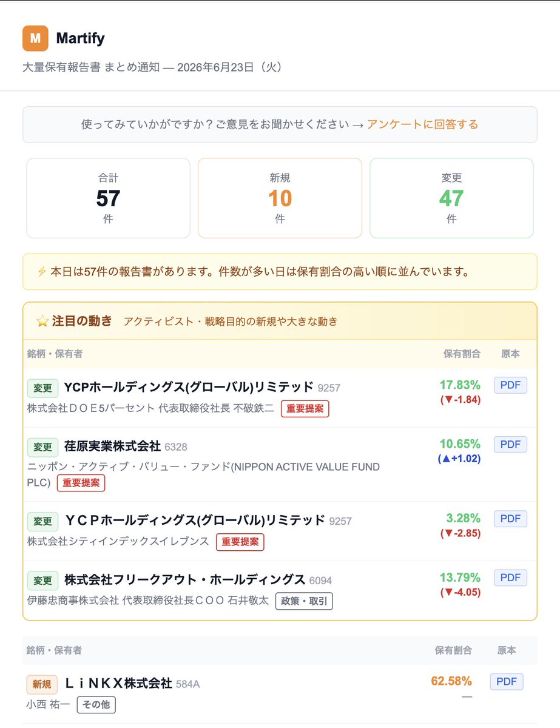Click holder name 株式会社シティインデックスイレブンス
Viewport: 560px width, 728px height.
(118, 542)
